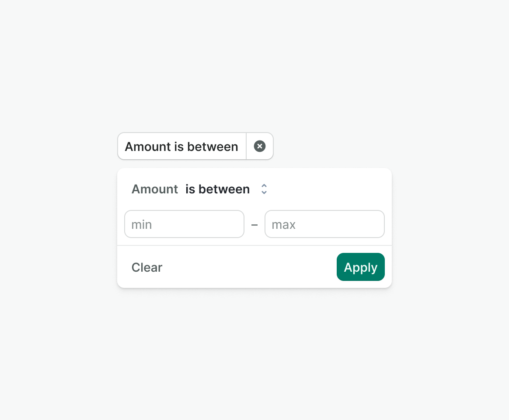This screenshot has width=509, height=420.
Task: Apply the amount filter
Action: [x=361, y=267]
